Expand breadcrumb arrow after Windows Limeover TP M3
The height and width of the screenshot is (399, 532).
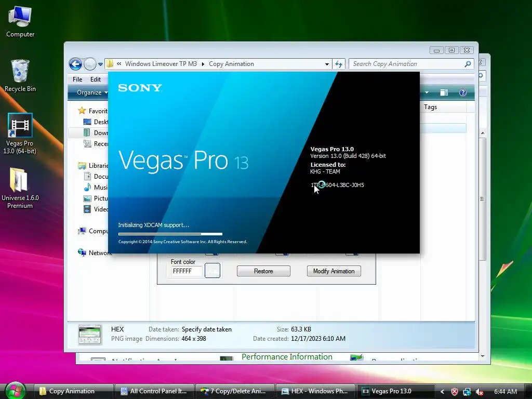point(203,64)
